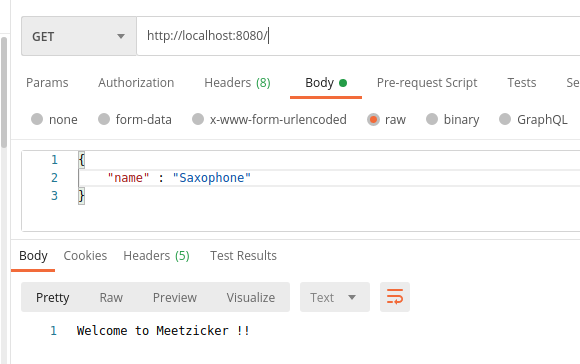Open the Pre-request Script tab
Viewport: 580px width, 364px height.
point(427,82)
